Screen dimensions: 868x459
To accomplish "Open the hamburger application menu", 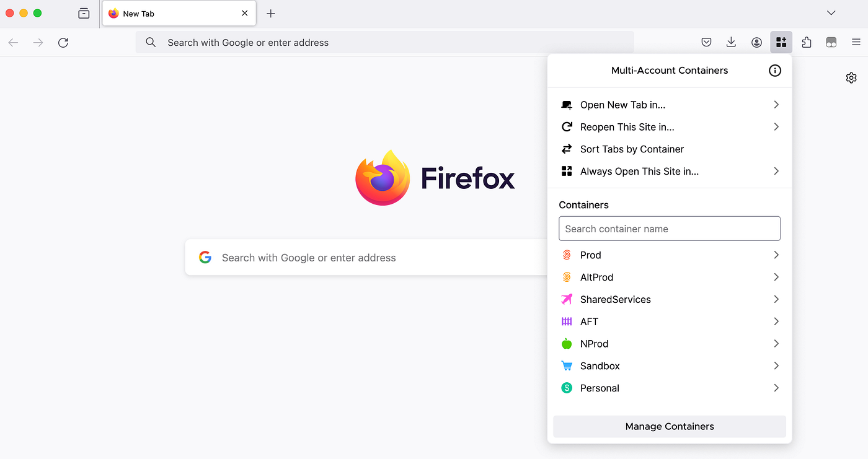I will 856,42.
